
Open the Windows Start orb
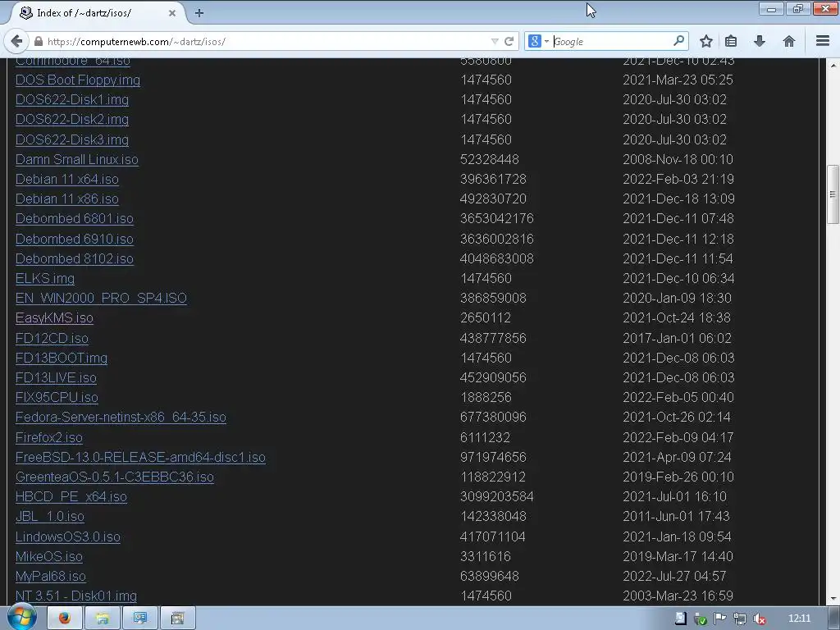pos(21,618)
